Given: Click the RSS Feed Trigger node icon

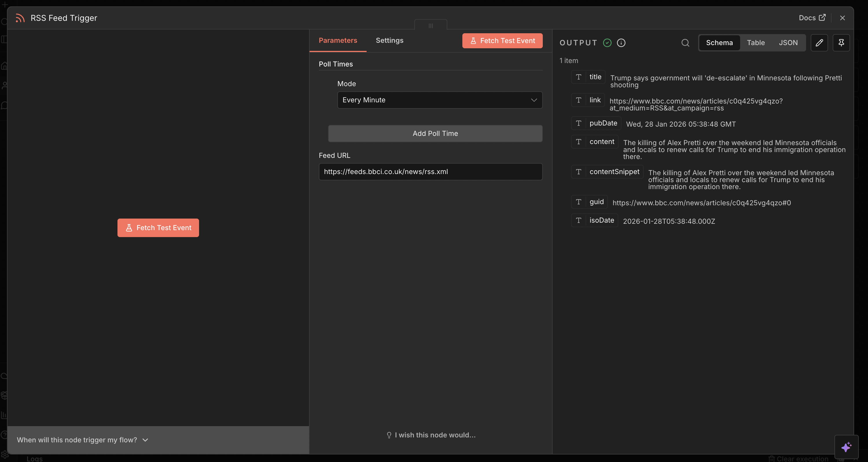Looking at the screenshot, I should click(x=20, y=18).
